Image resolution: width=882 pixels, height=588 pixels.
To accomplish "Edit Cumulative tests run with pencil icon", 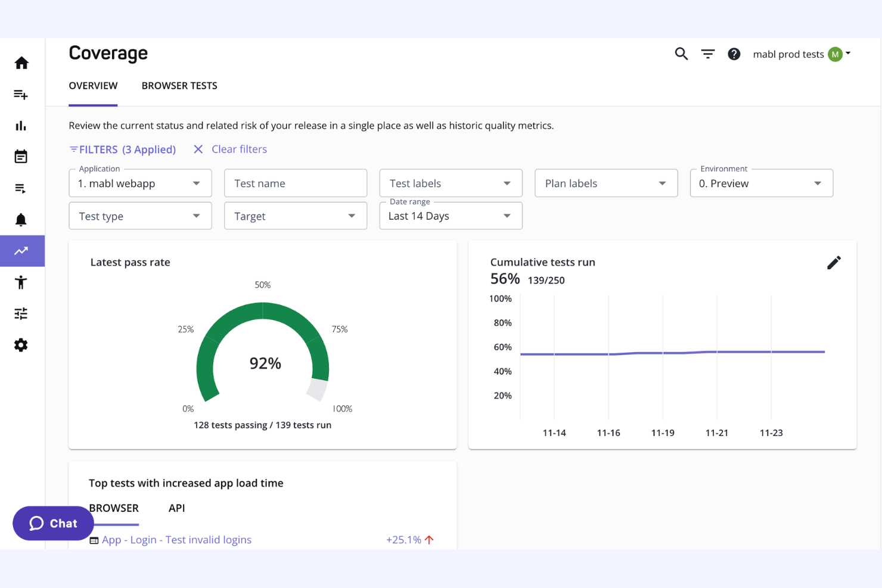I will point(834,262).
